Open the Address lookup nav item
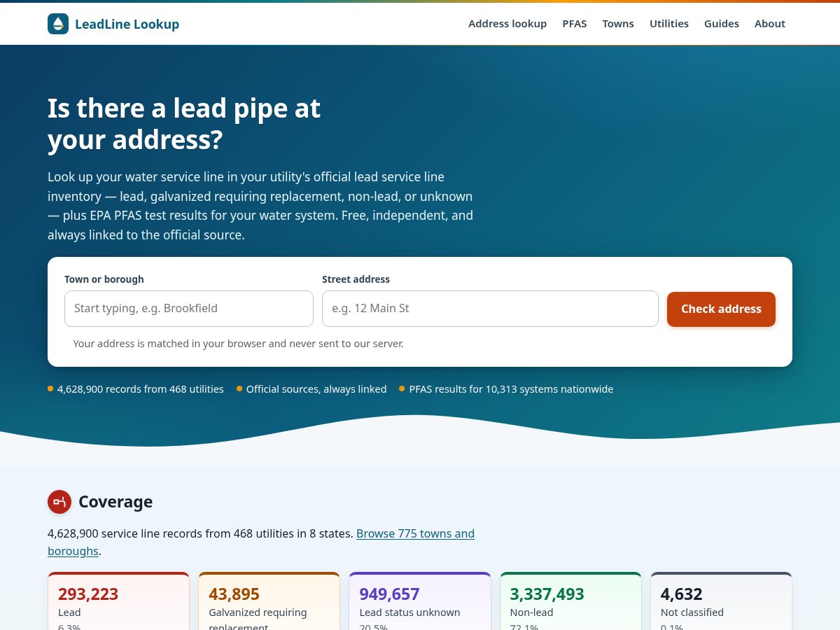 tap(507, 24)
